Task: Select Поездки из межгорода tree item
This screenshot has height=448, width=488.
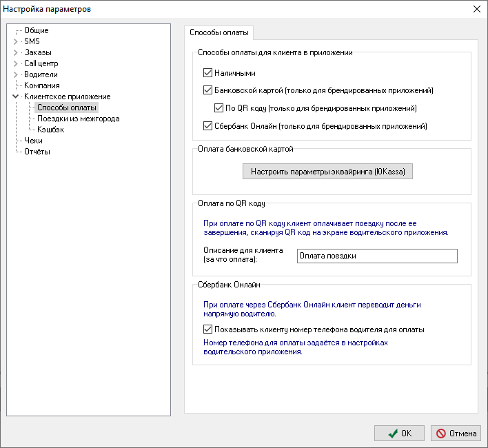Action: click(x=78, y=119)
